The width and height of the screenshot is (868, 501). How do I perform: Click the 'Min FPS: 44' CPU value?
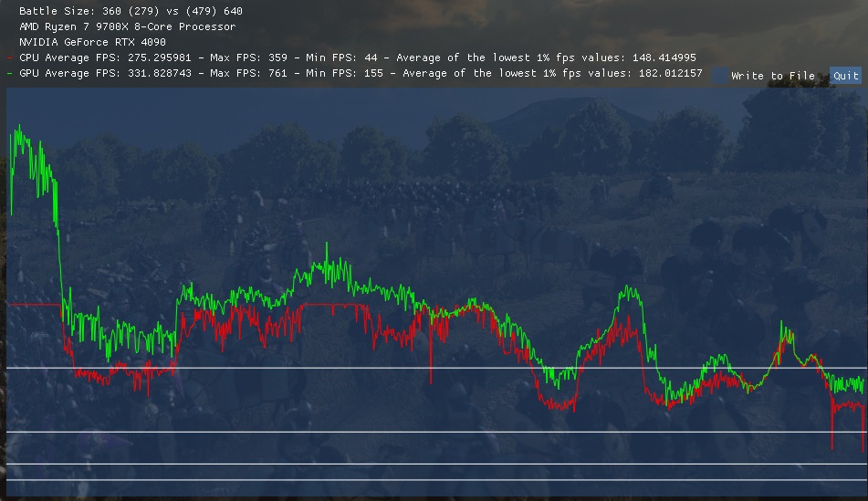tap(340, 57)
